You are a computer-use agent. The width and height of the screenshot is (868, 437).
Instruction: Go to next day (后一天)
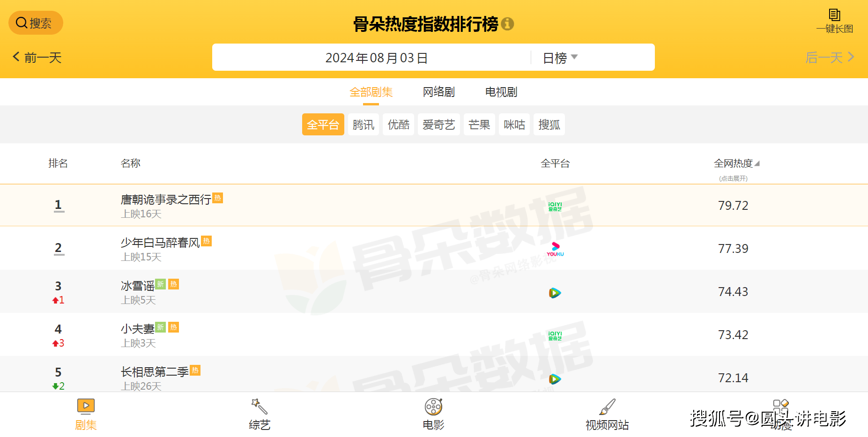(830, 58)
